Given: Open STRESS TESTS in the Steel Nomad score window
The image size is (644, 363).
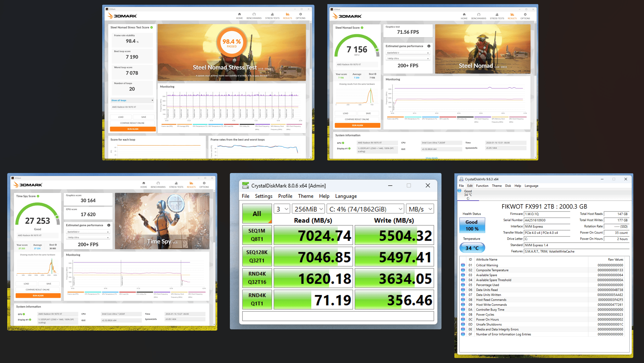Looking at the screenshot, I should click(x=497, y=16).
